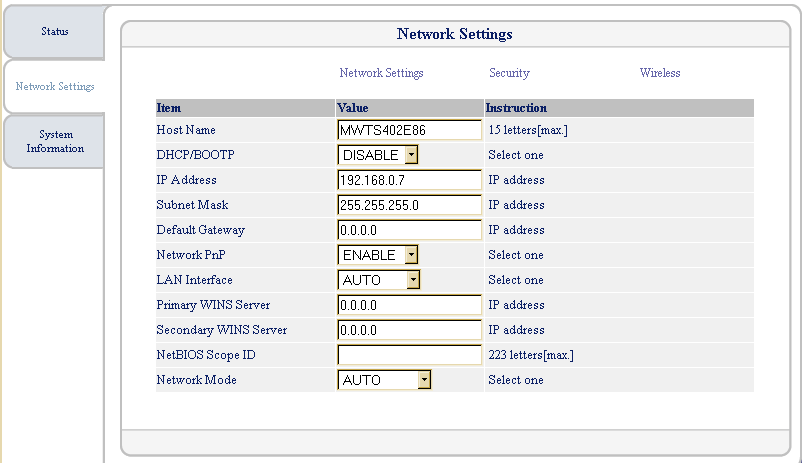Viewport: 807px width, 463px height.
Task: Expand the Network PnP dropdown
Action: (x=378, y=255)
